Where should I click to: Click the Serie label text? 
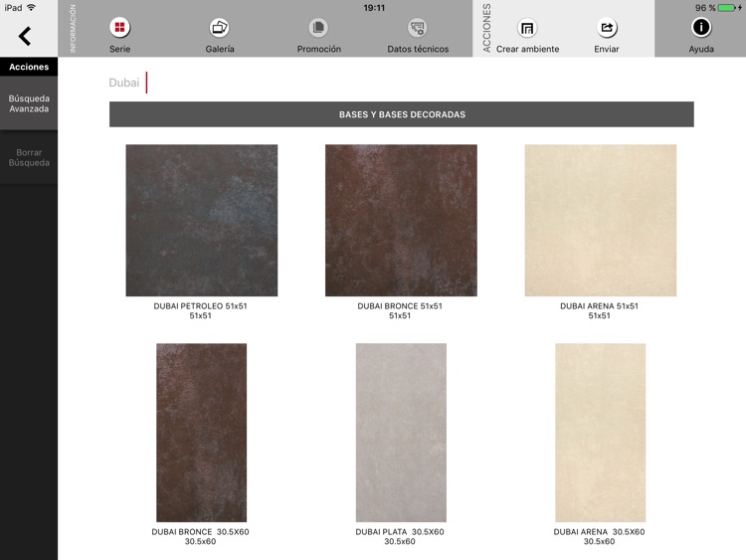pos(120,49)
